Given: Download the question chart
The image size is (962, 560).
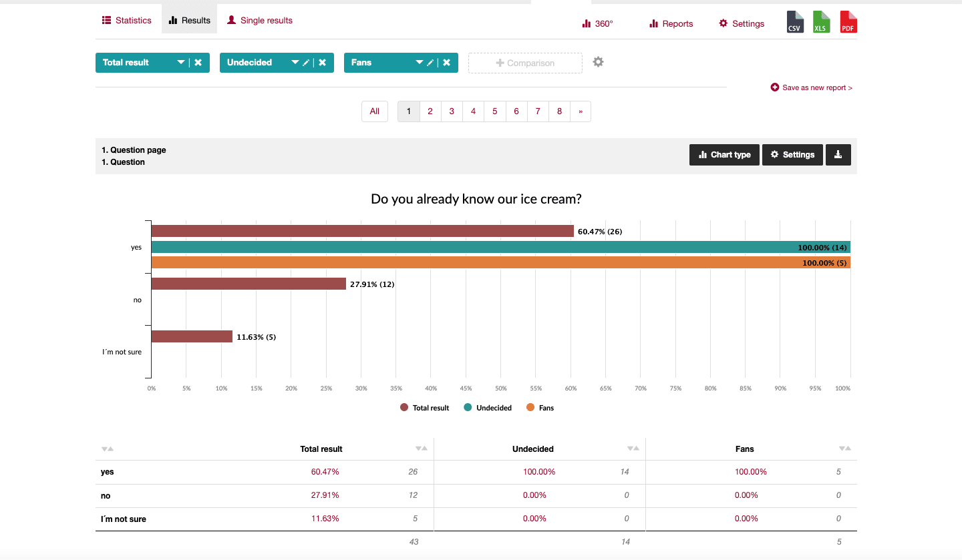Looking at the screenshot, I should pyautogui.click(x=838, y=154).
